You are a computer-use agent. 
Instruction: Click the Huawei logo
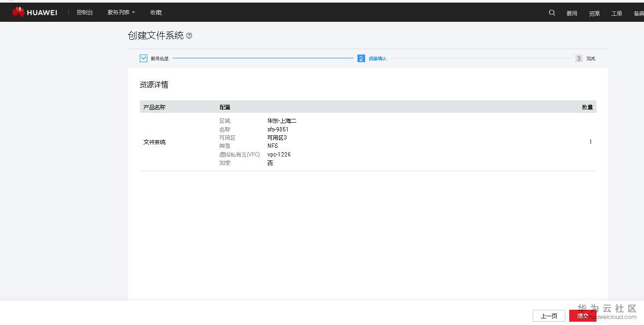[34, 13]
